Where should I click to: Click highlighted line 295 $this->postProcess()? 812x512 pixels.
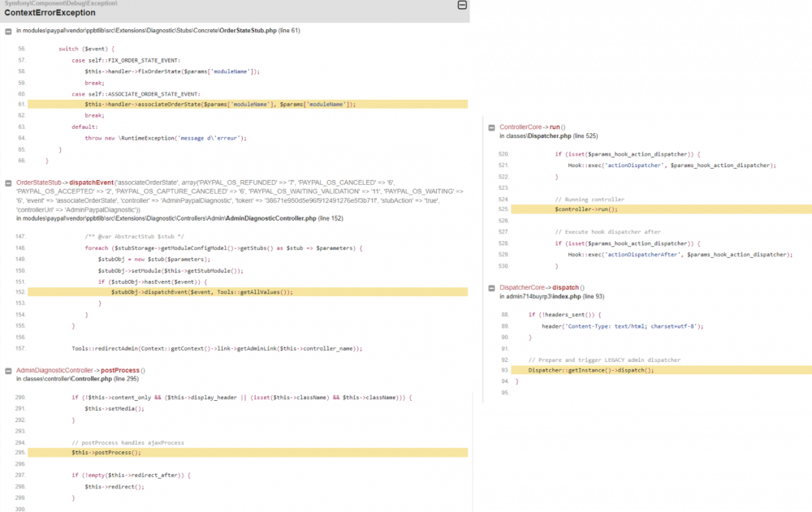click(x=248, y=453)
